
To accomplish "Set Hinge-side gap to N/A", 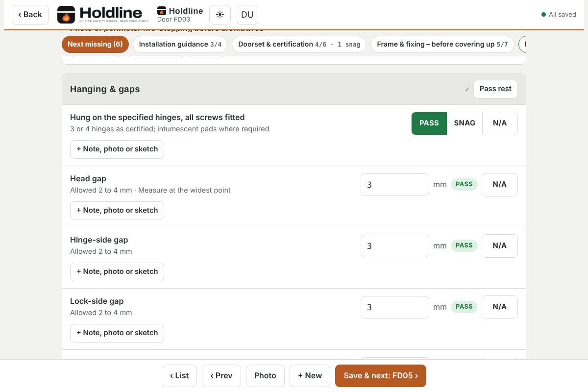I will (500, 246).
